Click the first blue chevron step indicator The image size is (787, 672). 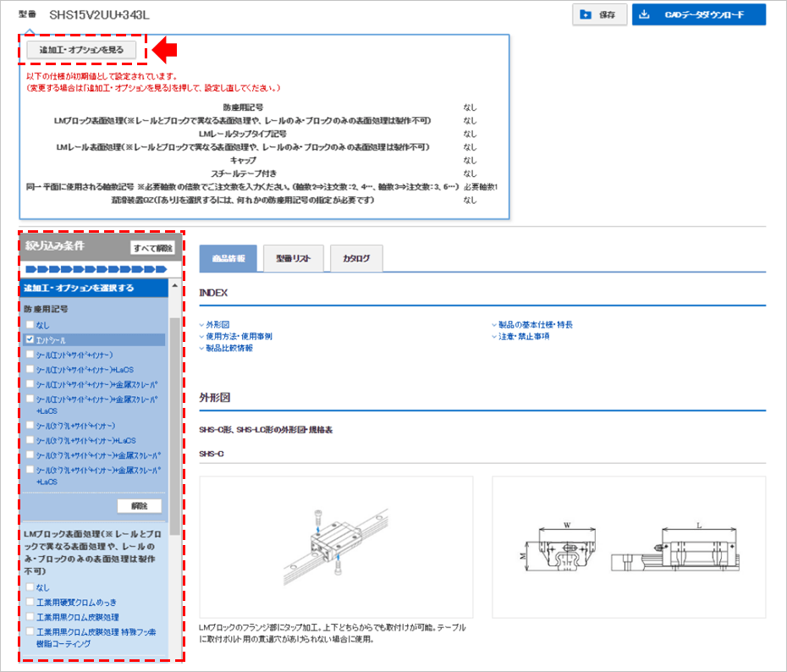[32, 269]
